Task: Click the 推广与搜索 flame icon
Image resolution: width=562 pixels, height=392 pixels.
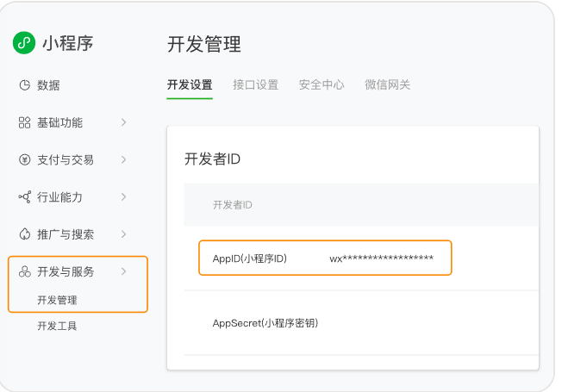Action: pyautogui.click(x=25, y=234)
